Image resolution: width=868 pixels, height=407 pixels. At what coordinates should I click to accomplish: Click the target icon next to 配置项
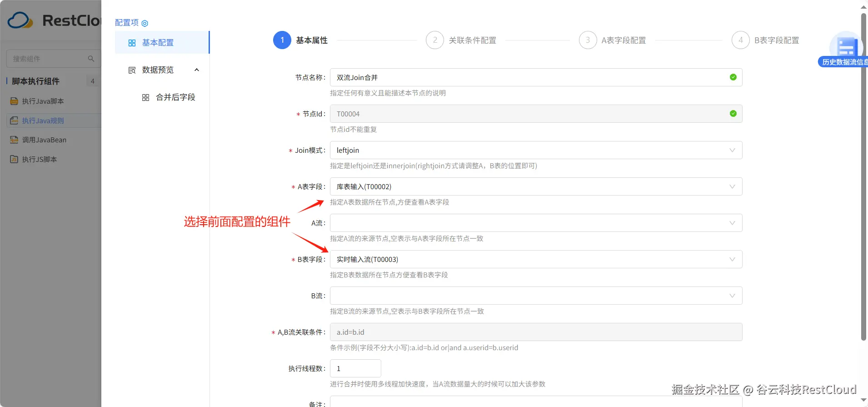[145, 23]
